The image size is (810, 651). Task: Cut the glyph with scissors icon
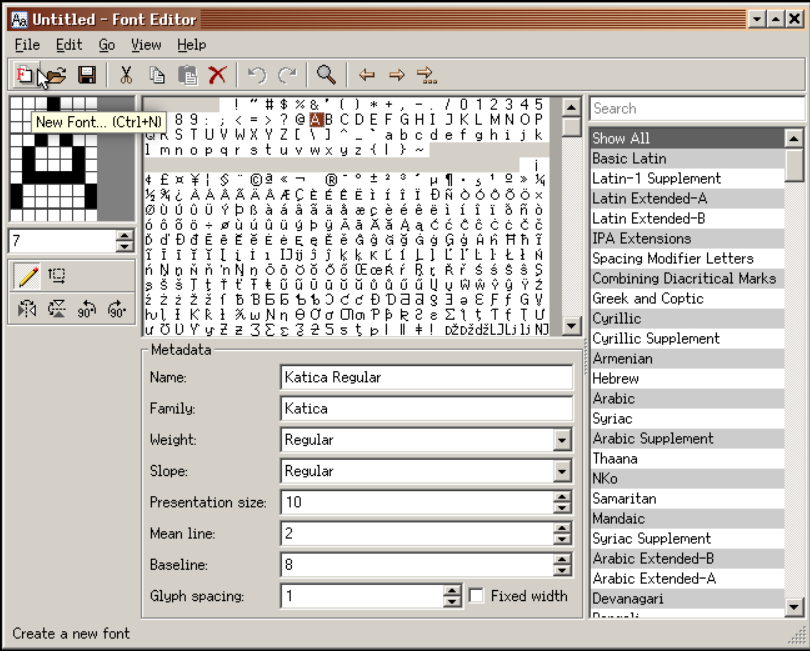tap(126, 75)
